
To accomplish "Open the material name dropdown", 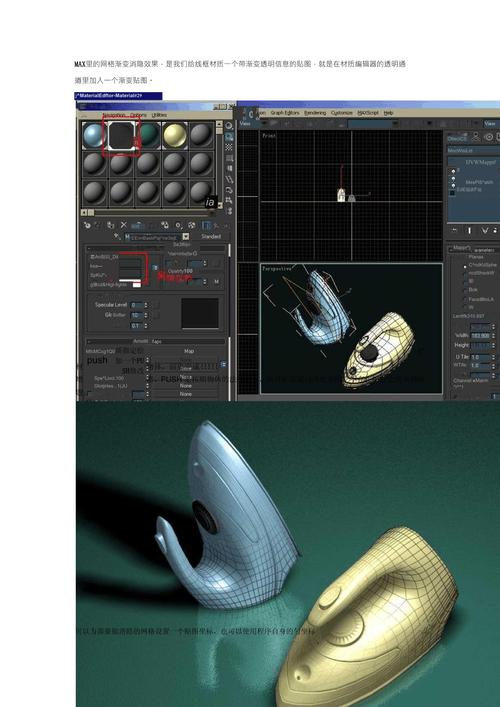I will pyautogui.click(x=185, y=237).
